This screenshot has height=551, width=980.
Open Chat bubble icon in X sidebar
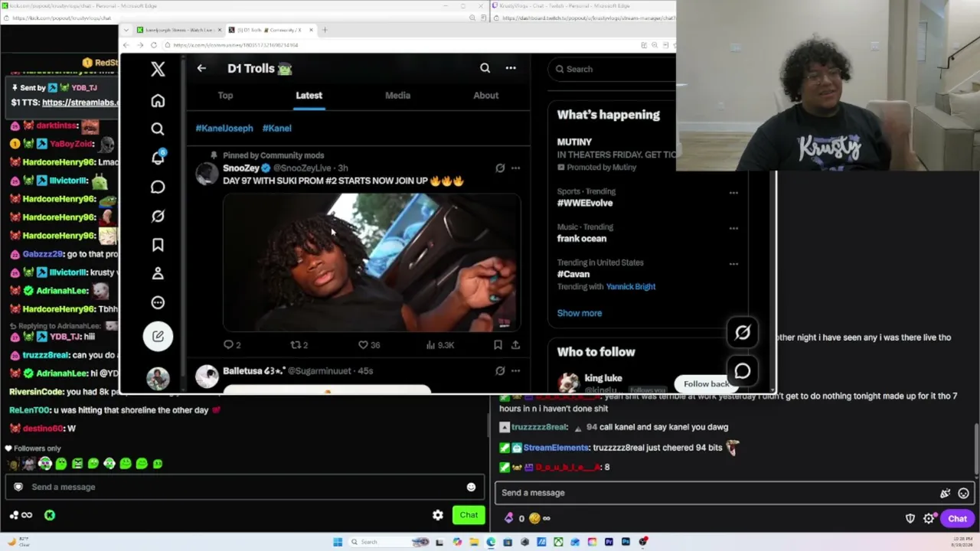pos(158,187)
